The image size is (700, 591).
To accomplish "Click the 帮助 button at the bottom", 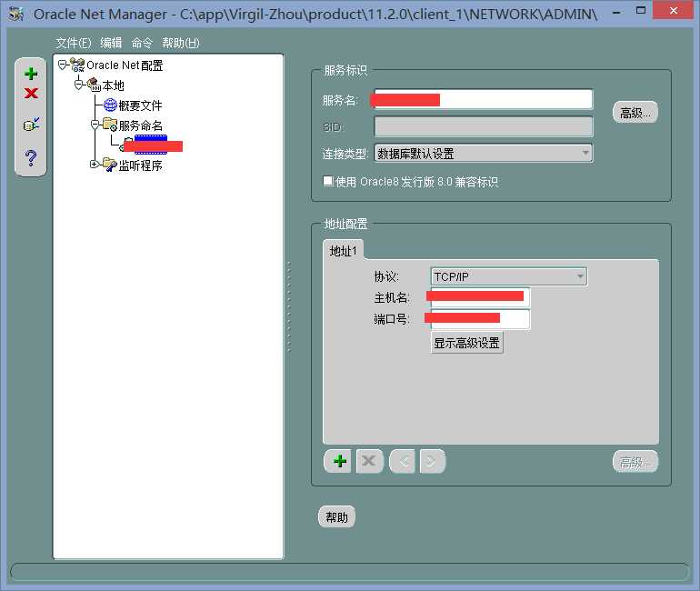I will click(x=336, y=517).
